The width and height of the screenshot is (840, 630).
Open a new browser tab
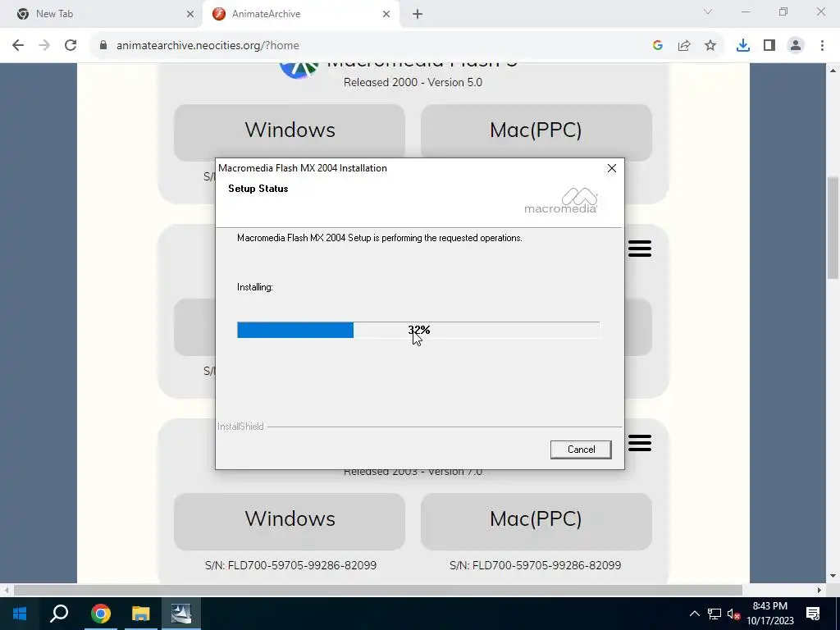pyautogui.click(x=418, y=14)
